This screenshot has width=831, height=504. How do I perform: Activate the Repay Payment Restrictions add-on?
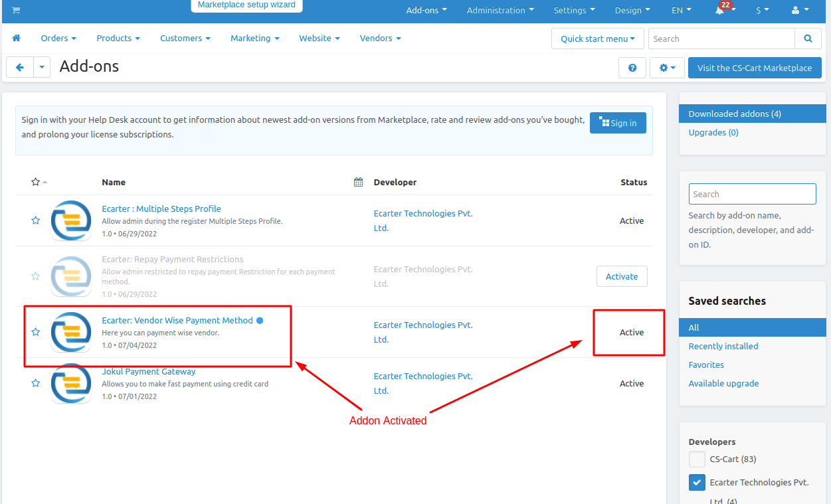pyautogui.click(x=622, y=276)
